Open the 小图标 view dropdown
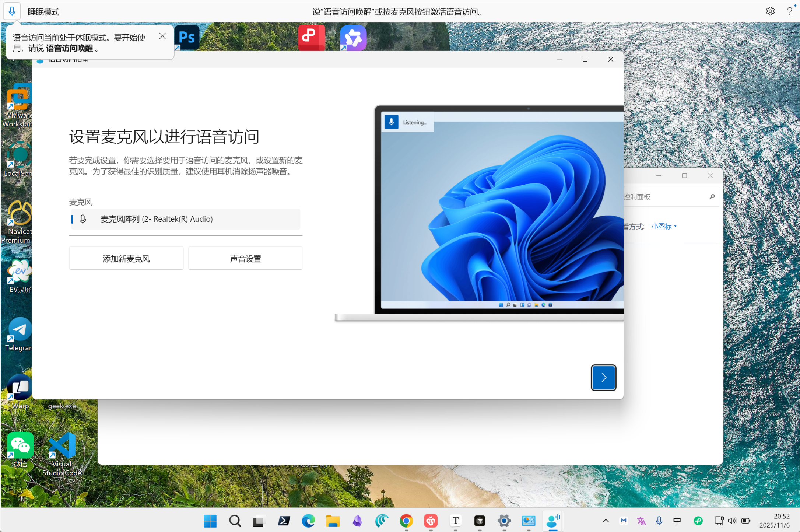800x532 pixels. [x=663, y=226]
